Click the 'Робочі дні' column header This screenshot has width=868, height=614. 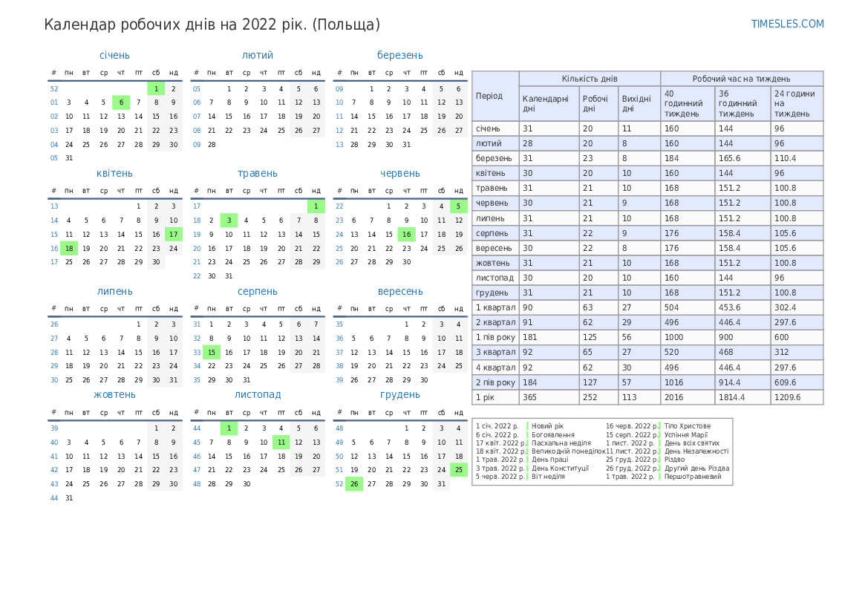(x=598, y=103)
